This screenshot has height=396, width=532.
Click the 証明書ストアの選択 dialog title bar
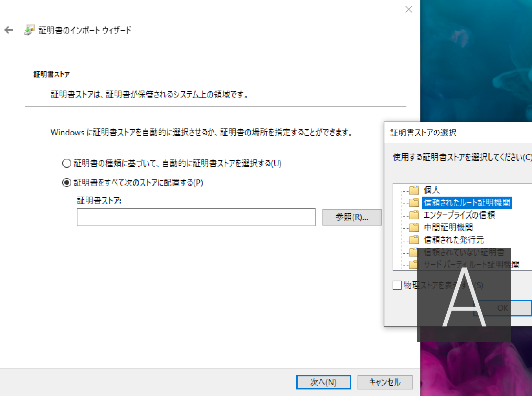[458, 133]
